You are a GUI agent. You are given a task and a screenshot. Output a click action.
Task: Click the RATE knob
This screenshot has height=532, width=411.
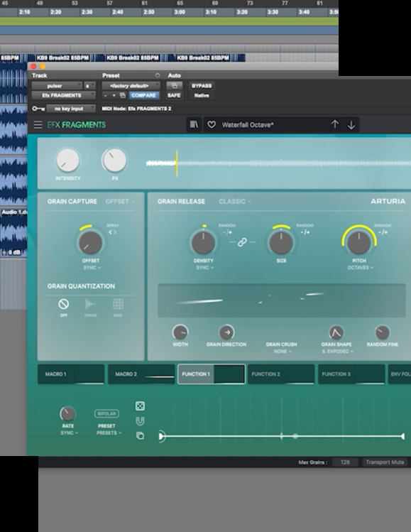tap(68, 414)
